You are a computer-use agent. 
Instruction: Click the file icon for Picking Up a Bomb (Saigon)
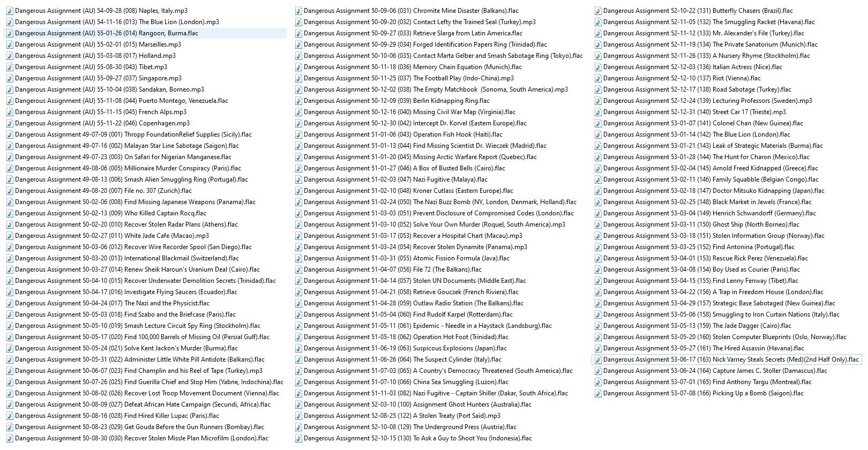598,393
